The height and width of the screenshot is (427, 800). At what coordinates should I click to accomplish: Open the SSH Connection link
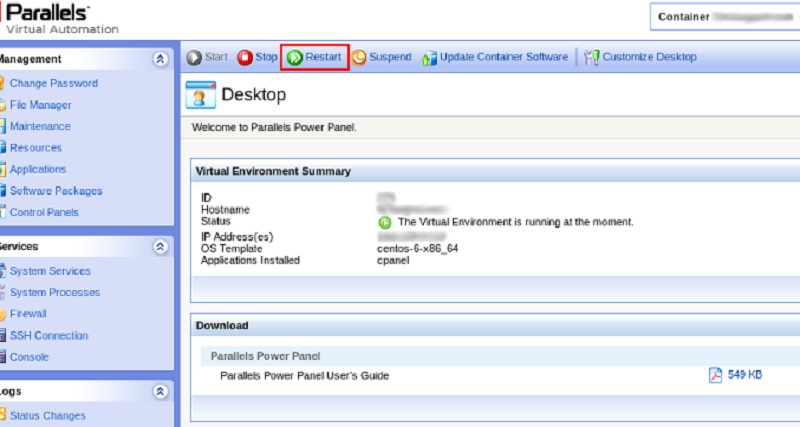[x=49, y=335]
